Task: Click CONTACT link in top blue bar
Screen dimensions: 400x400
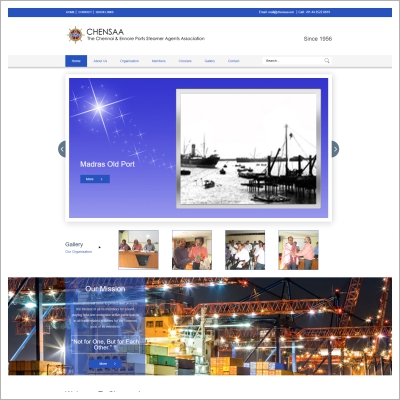Action: pyautogui.click(x=85, y=12)
